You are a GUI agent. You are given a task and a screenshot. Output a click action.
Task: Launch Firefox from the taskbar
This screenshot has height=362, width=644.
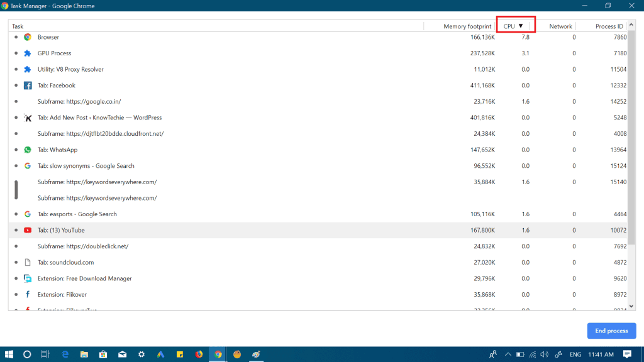coord(199,354)
